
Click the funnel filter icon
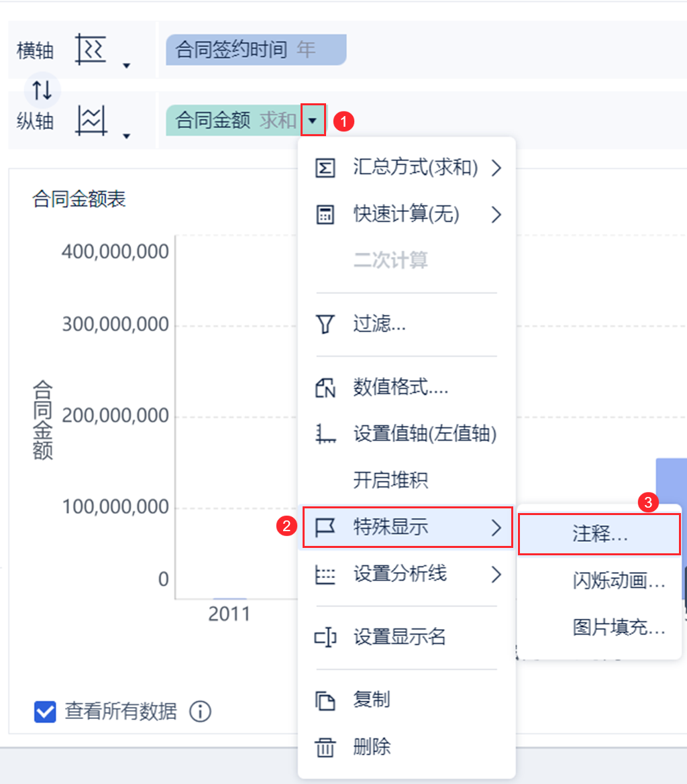325,325
